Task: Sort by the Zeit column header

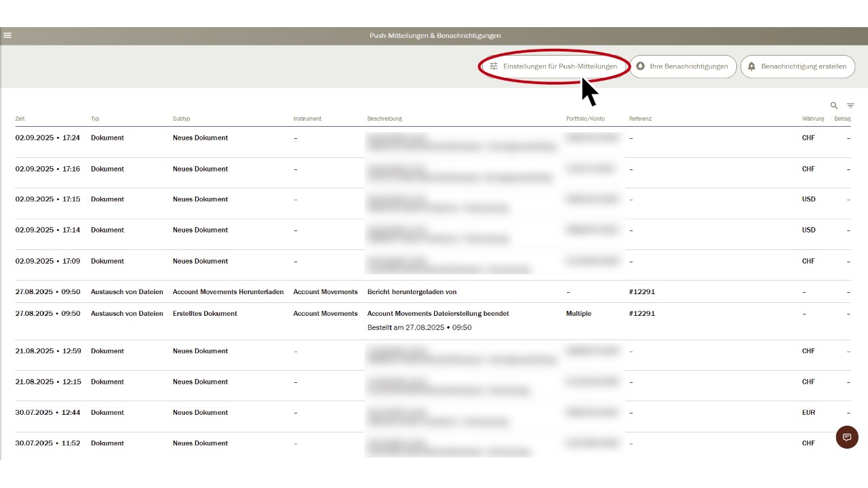Action: (20, 119)
